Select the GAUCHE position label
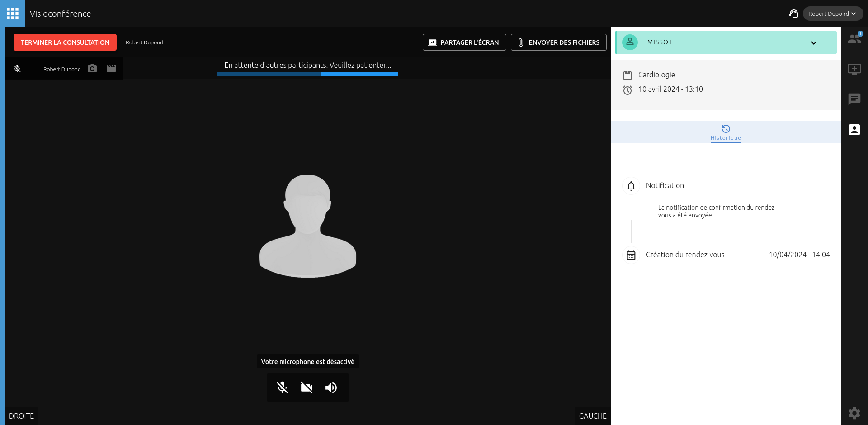The height and width of the screenshot is (425, 868). [593, 416]
